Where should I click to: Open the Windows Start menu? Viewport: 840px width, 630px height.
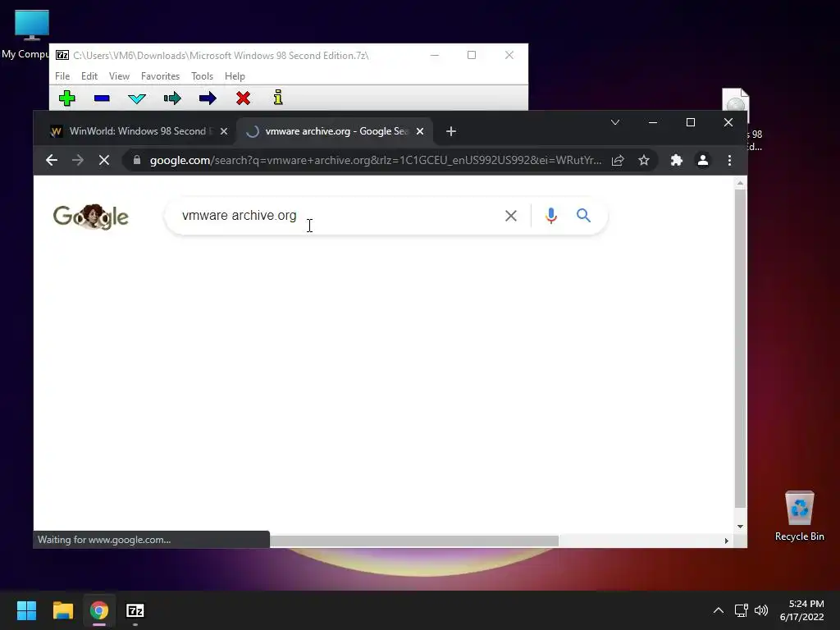pyautogui.click(x=26, y=610)
